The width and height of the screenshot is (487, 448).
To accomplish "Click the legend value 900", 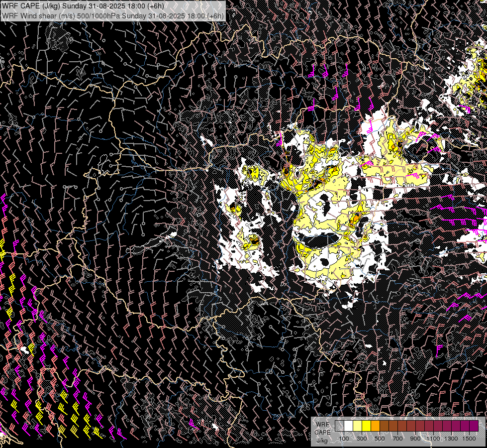I will click(415, 439).
